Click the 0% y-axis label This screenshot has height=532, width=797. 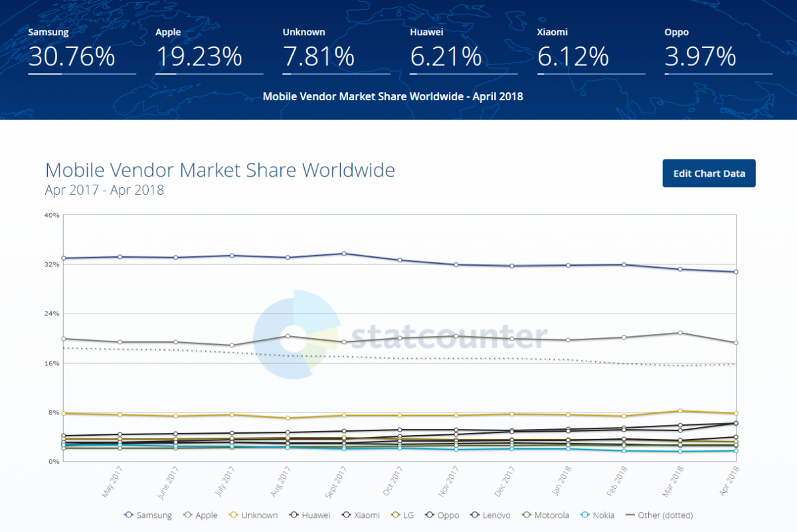pos(54,462)
